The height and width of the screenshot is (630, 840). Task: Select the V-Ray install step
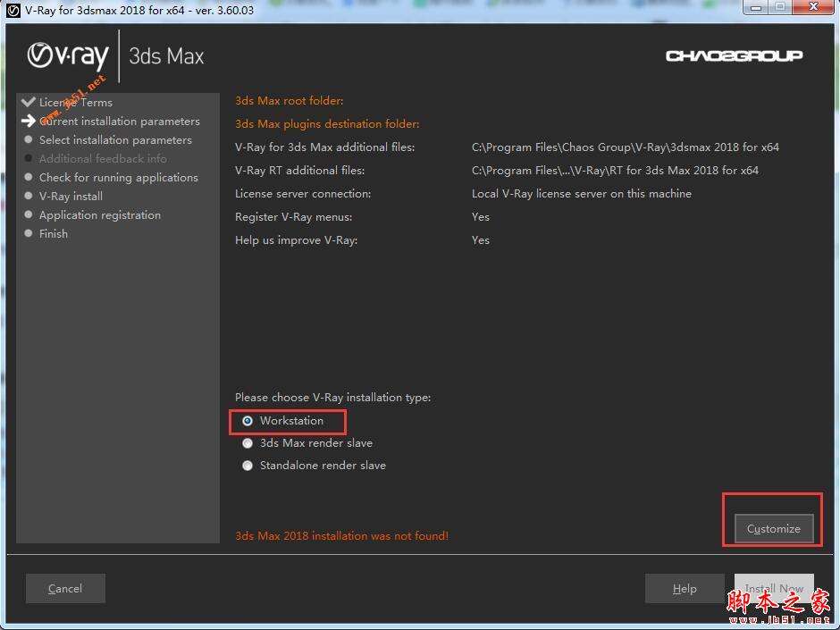(x=71, y=196)
